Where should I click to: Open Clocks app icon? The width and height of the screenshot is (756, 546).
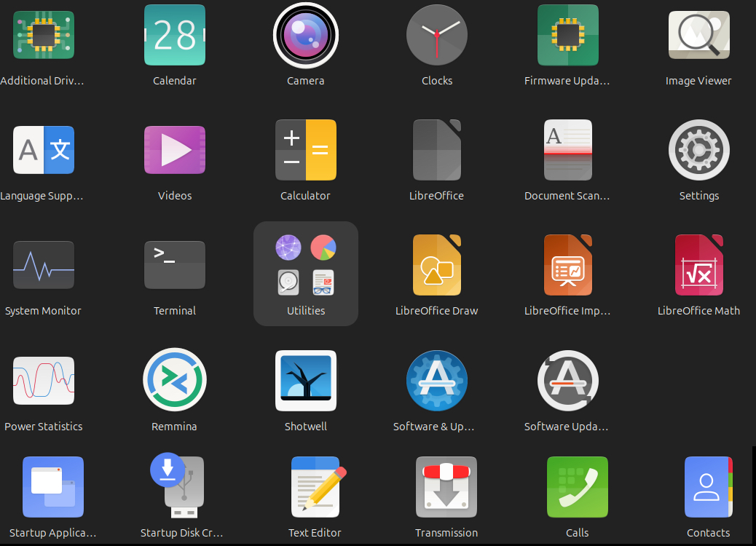point(437,36)
